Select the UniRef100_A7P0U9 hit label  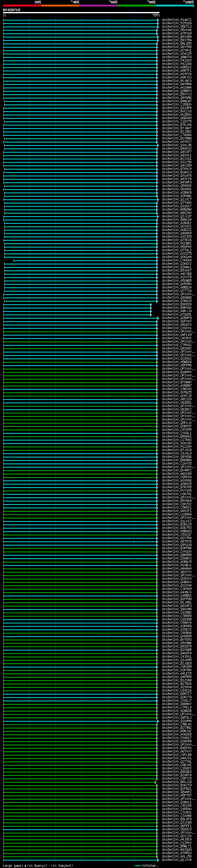tap(176, 33)
